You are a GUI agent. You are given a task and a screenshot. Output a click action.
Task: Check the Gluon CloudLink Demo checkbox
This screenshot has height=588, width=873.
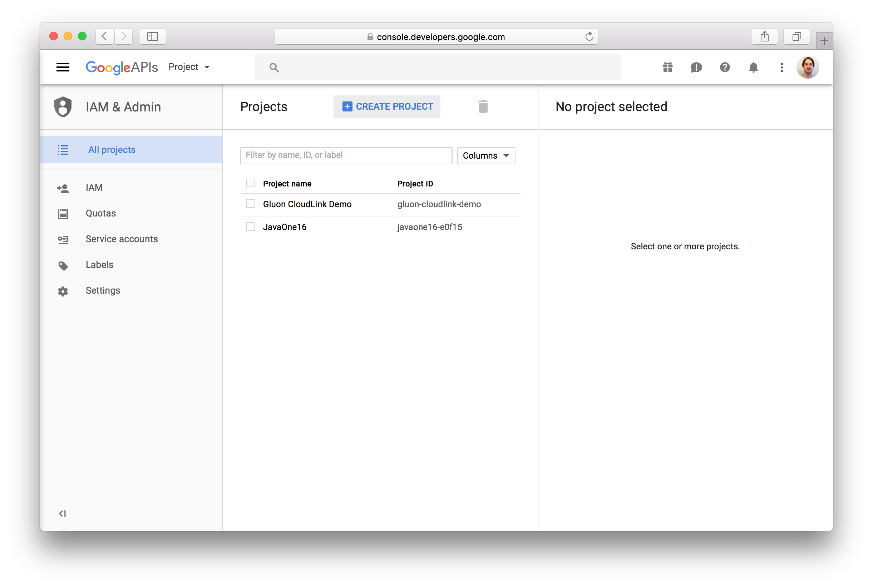point(250,204)
